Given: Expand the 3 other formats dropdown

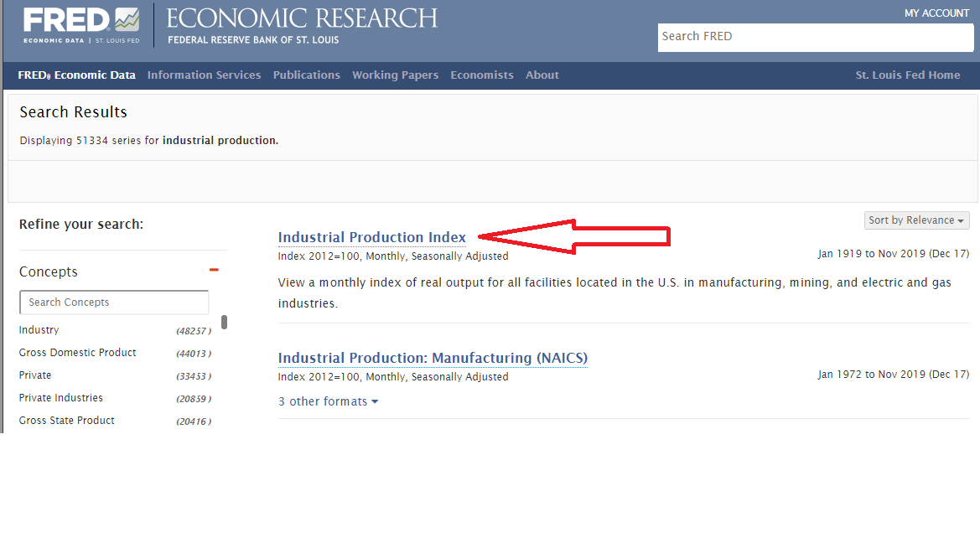Looking at the screenshot, I should point(328,401).
